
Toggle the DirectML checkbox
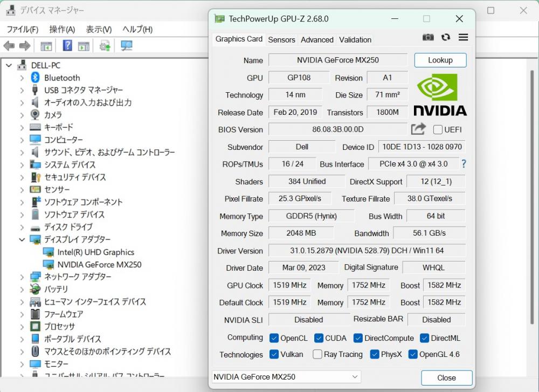(x=425, y=338)
